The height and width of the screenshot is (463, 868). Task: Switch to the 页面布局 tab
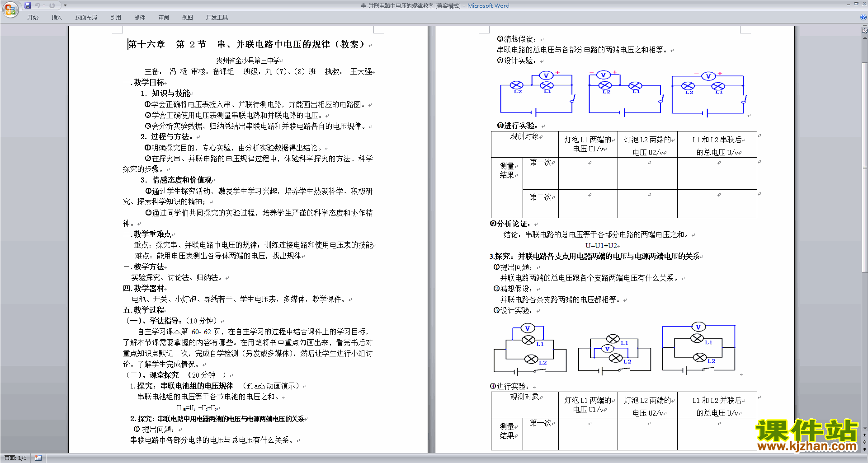point(86,18)
